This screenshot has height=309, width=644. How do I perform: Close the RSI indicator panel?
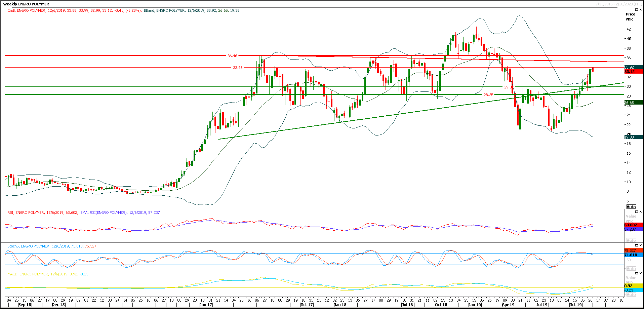[640, 212]
